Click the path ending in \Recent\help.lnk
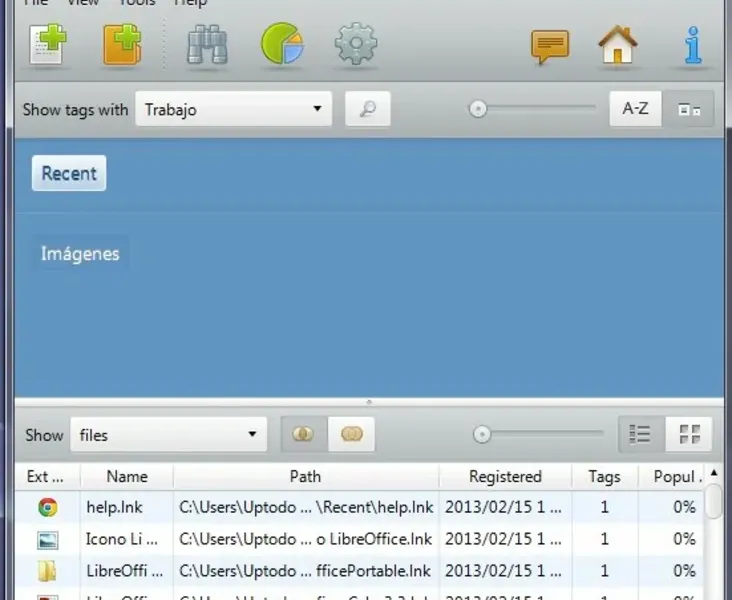Screen dimensions: 732x600 (306, 507)
